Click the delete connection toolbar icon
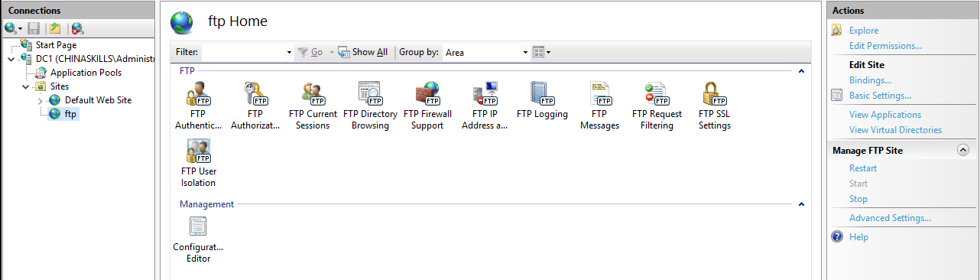Image resolution: width=980 pixels, height=280 pixels. (77, 28)
